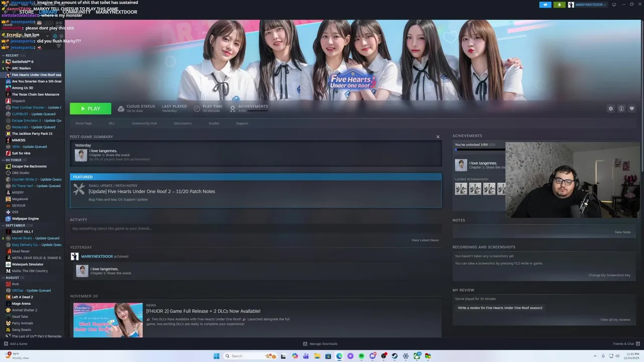Click Suit for Hire game icon
644x362 pixels.
[x=8, y=153]
